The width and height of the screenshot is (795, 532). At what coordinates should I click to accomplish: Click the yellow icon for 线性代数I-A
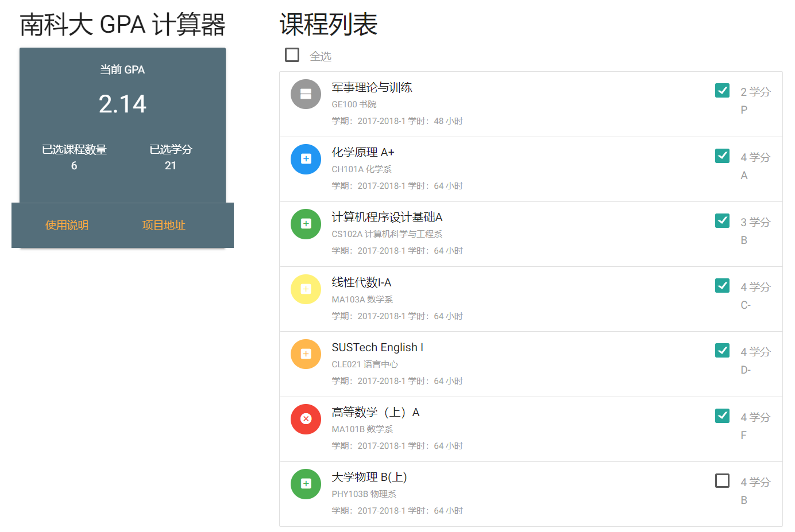[x=306, y=289]
